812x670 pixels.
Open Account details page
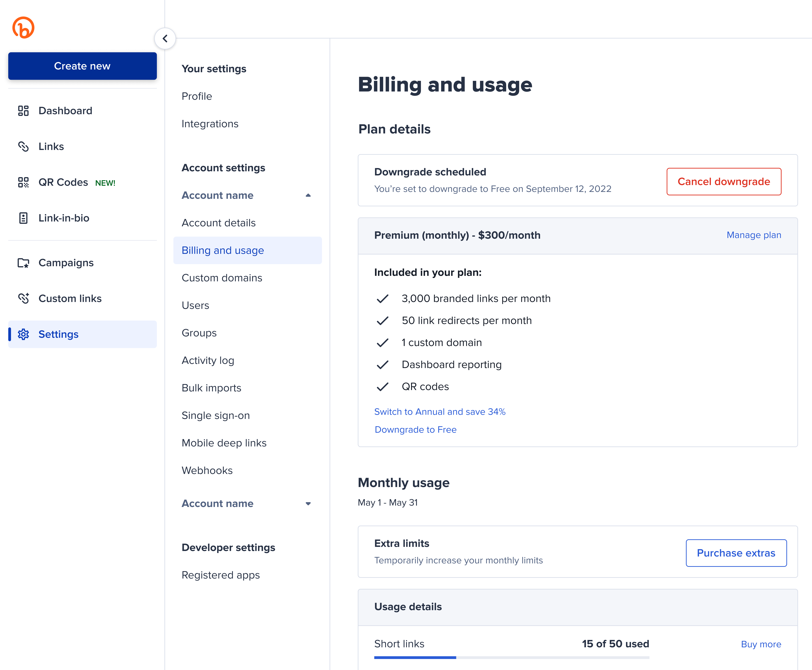(218, 223)
